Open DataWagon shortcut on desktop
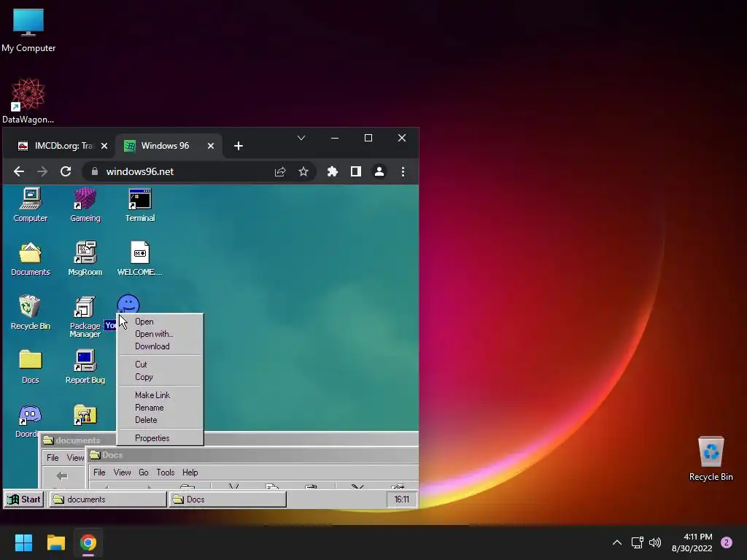This screenshot has height=560, width=747. click(x=28, y=101)
